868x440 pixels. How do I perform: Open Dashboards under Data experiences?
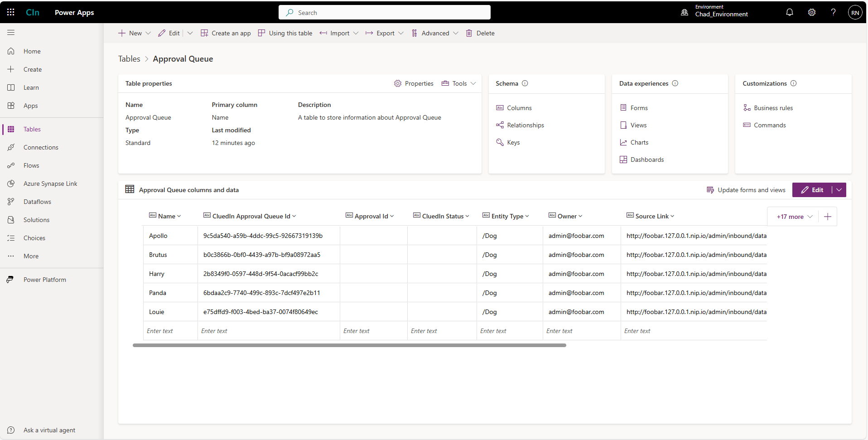click(642, 160)
